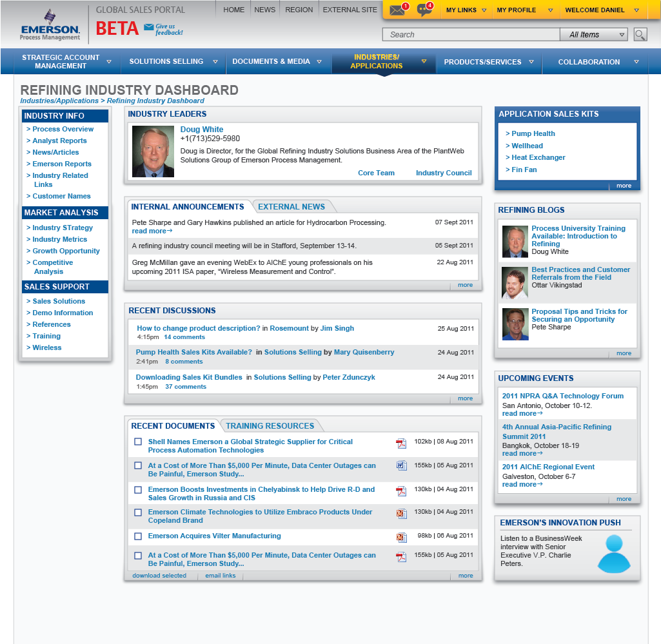Open the Rosemount discussion group link
Screen dimensions: 661x644
point(289,328)
